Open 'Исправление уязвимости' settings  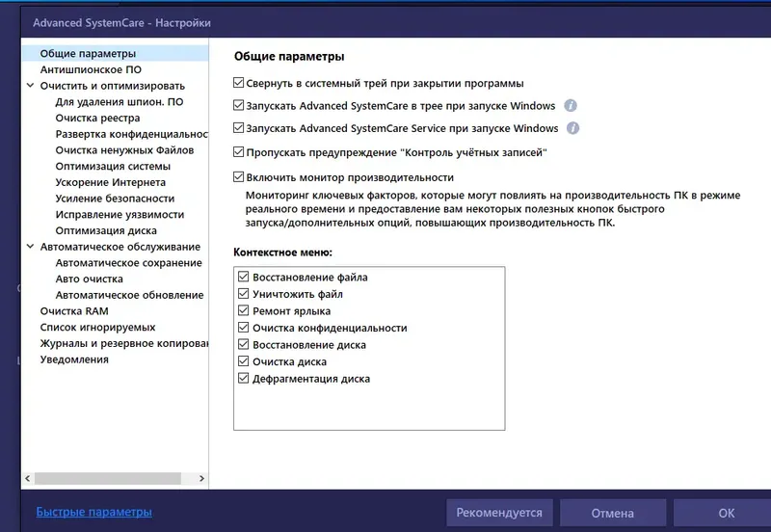click(x=120, y=214)
